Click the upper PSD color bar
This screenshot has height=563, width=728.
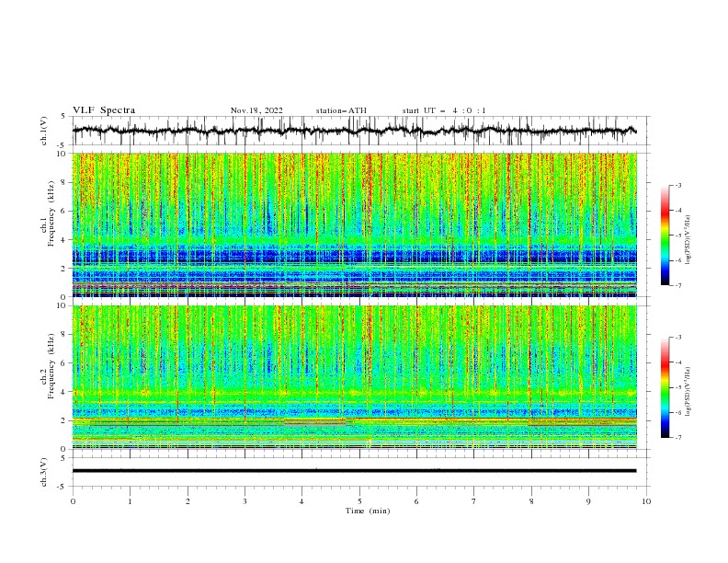(x=665, y=236)
